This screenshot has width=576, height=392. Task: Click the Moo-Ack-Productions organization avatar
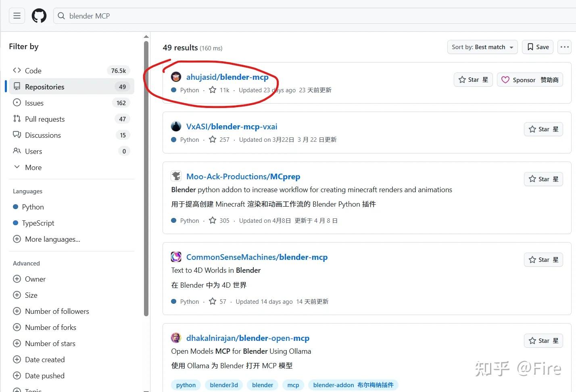coord(176,176)
